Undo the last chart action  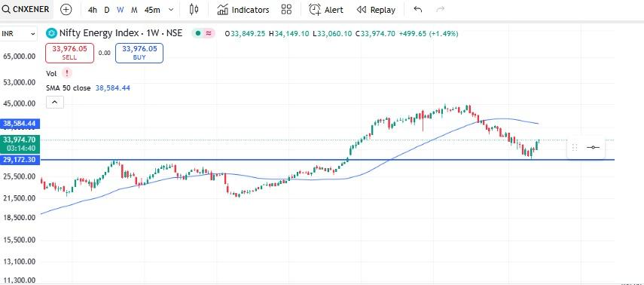point(418,10)
